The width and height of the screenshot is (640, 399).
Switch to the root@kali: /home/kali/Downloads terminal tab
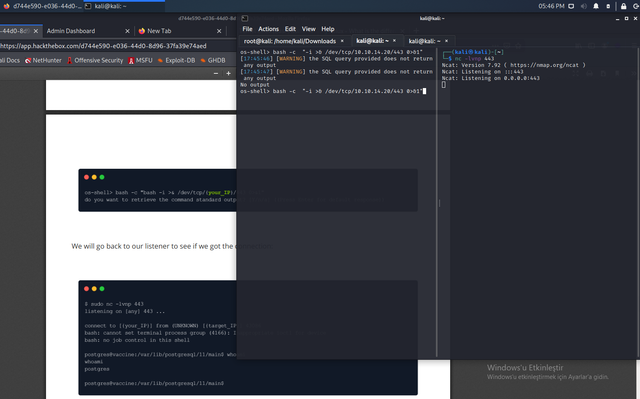[x=290, y=41]
